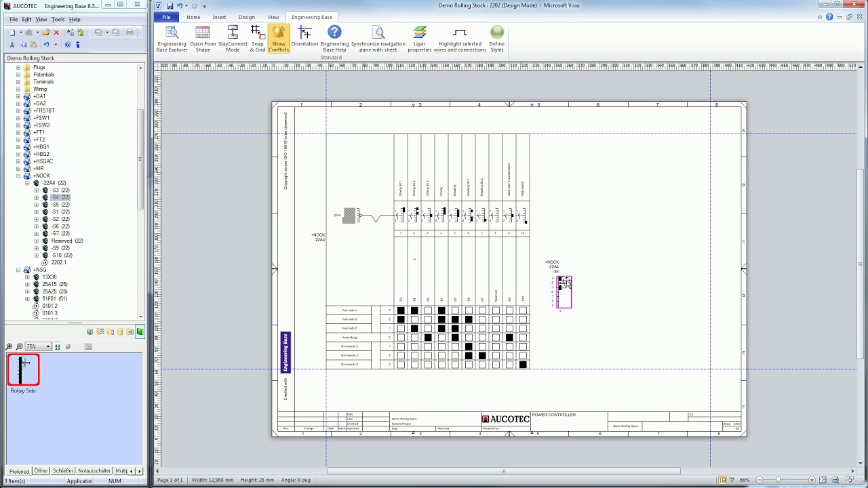Open Engineering Base Help
This screenshot has height=488, width=868.
[334, 39]
